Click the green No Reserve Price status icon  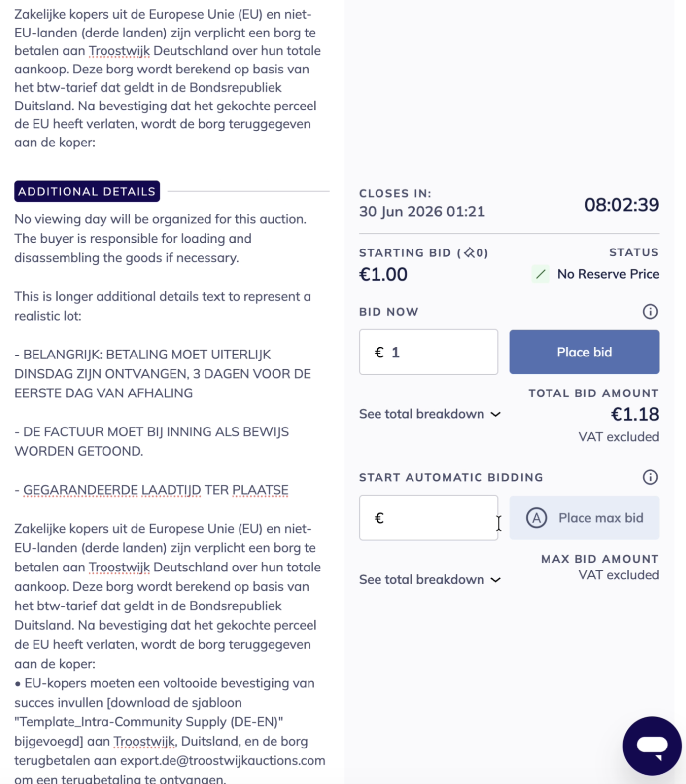(541, 274)
